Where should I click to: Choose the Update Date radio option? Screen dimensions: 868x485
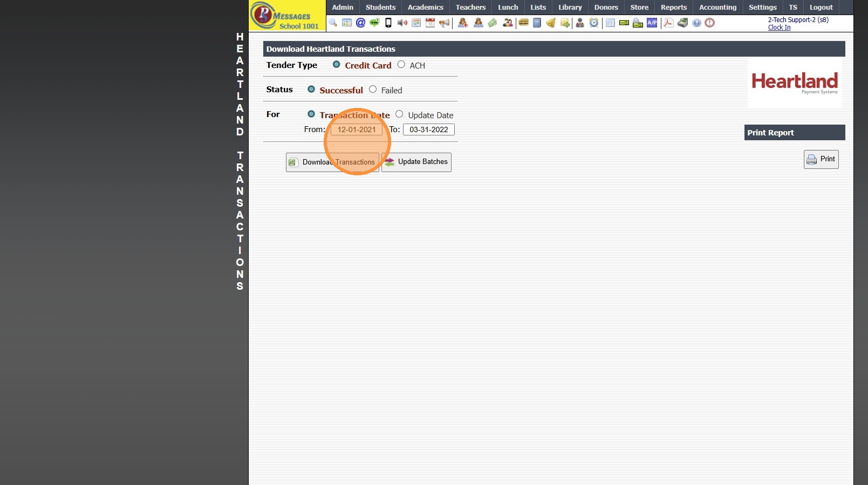(399, 114)
